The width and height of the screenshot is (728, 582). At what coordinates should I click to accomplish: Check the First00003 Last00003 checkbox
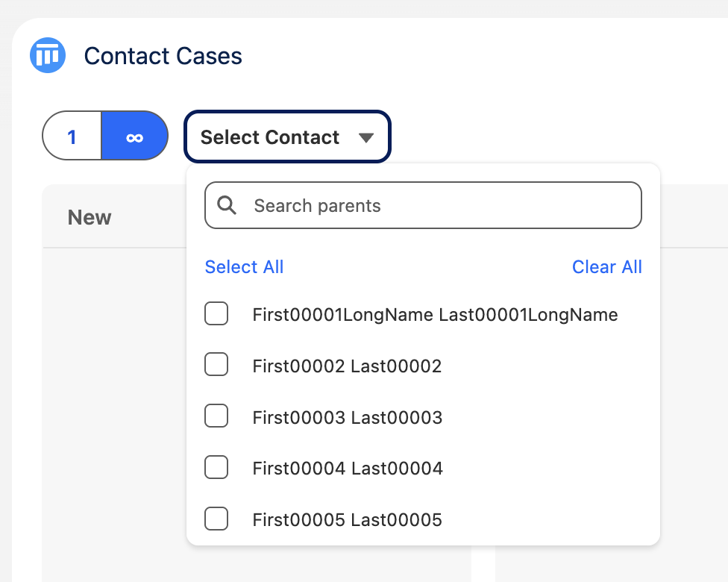216,416
